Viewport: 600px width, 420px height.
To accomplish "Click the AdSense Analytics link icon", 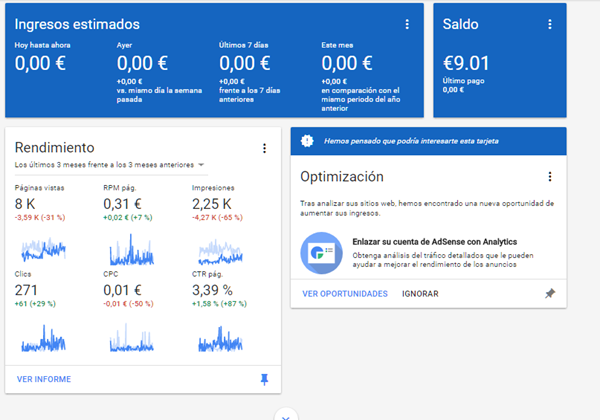I will pos(321,254).
